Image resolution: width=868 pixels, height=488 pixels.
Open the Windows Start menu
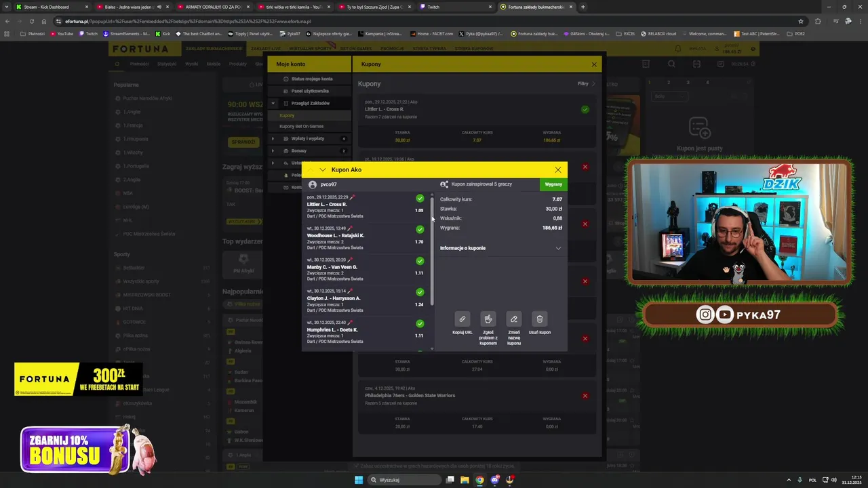tap(359, 480)
